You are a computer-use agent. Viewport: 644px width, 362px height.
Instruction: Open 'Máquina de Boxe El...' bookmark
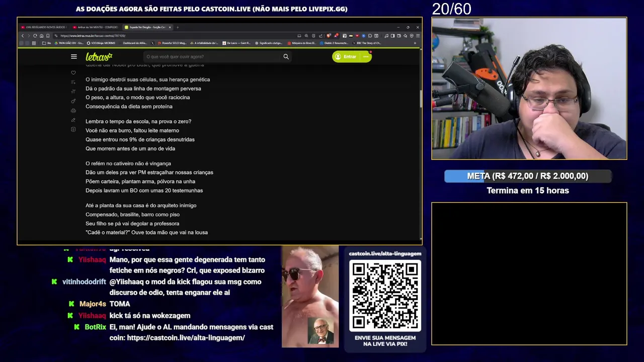click(x=301, y=43)
